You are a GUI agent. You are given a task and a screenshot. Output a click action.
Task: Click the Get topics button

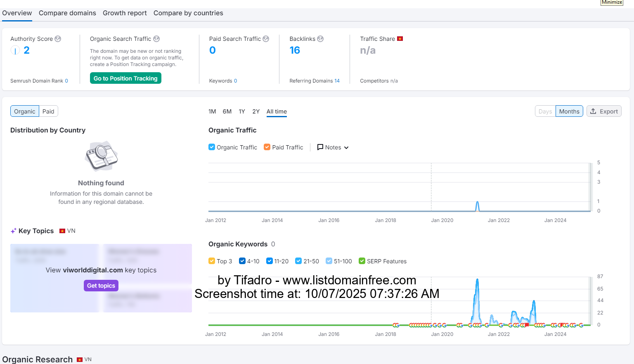tap(101, 286)
